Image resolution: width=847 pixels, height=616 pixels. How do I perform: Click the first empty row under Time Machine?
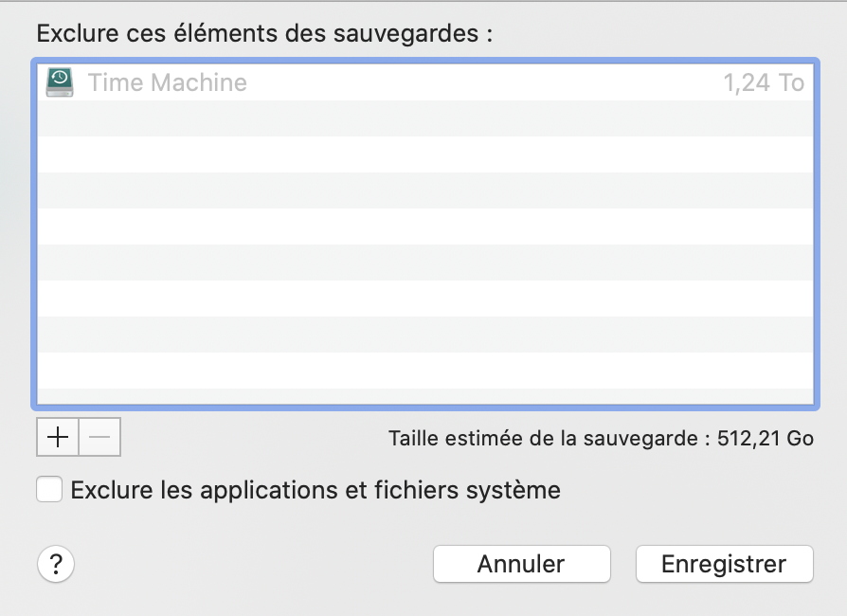click(x=424, y=118)
